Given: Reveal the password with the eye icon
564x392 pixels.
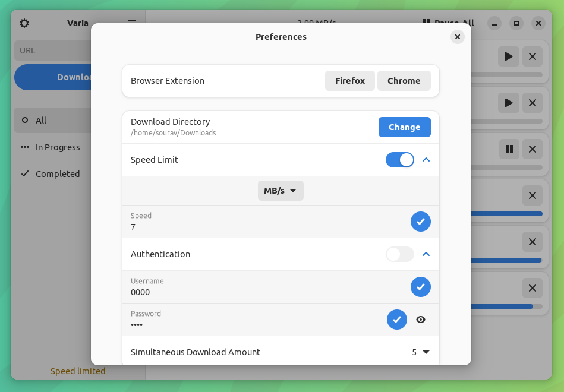Looking at the screenshot, I should pyautogui.click(x=421, y=320).
